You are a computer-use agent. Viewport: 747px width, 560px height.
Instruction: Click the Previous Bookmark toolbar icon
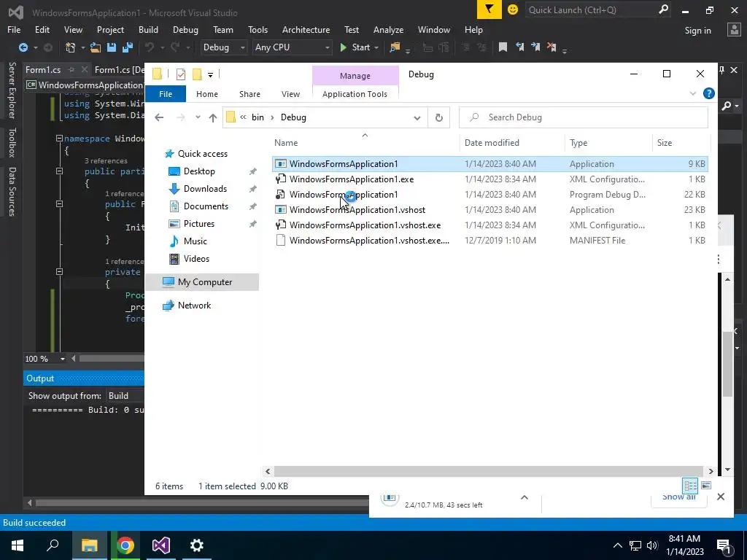pos(519,47)
